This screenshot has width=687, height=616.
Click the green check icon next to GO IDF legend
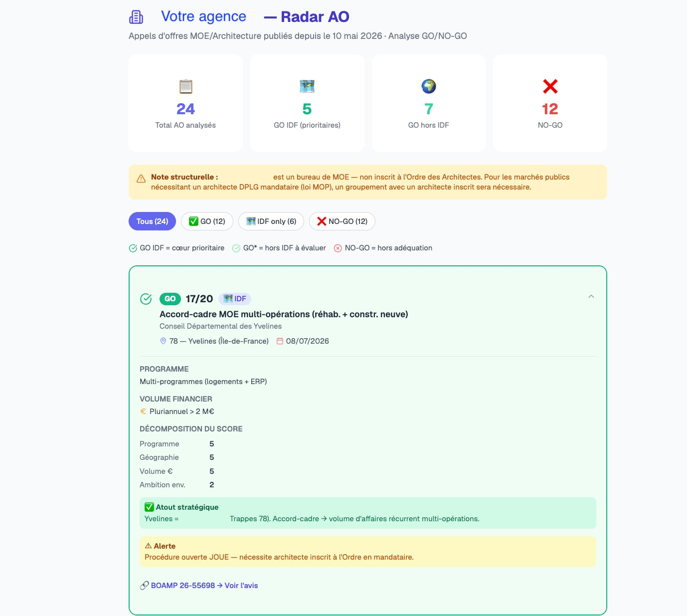133,248
